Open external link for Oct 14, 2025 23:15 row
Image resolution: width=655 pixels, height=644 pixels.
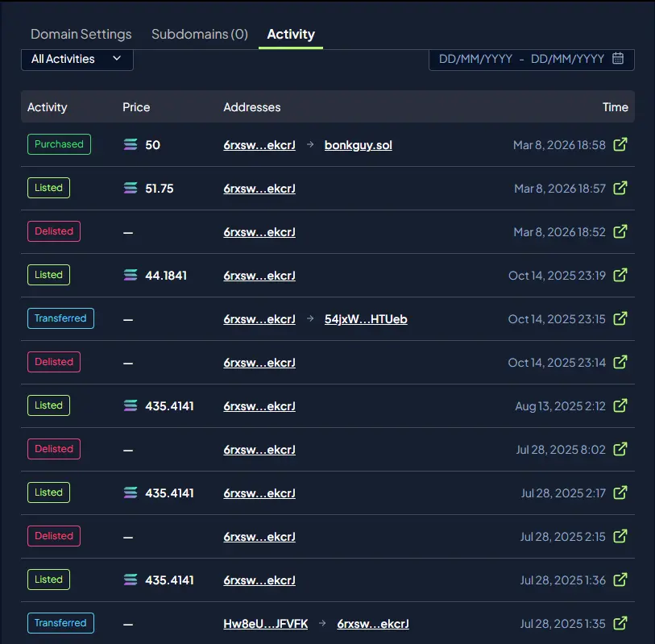click(x=620, y=318)
